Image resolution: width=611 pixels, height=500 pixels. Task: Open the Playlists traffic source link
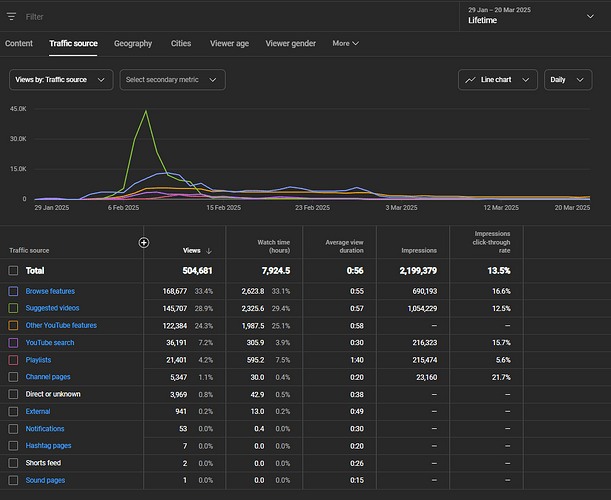point(38,359)
